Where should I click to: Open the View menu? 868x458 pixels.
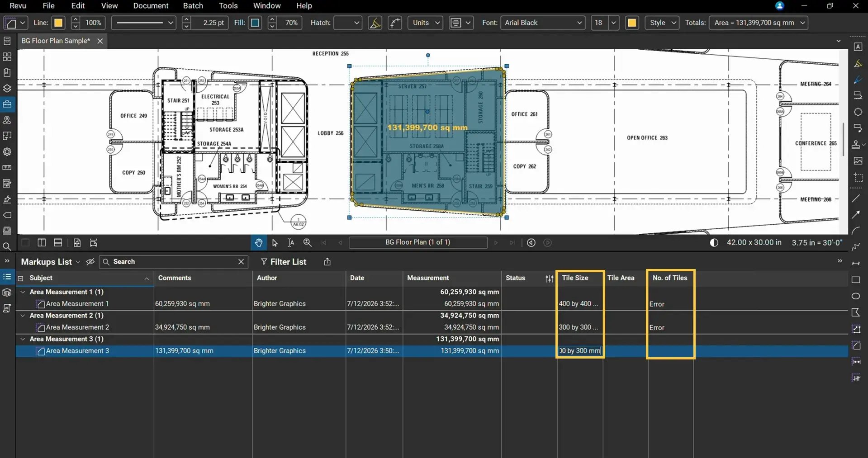pyautogui.click(x=109, y=6)
